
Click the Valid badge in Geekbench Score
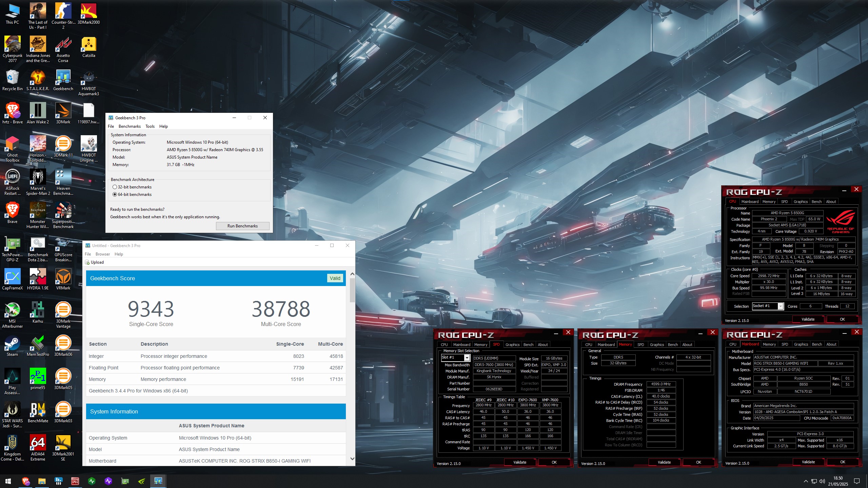tap(335, 278)
